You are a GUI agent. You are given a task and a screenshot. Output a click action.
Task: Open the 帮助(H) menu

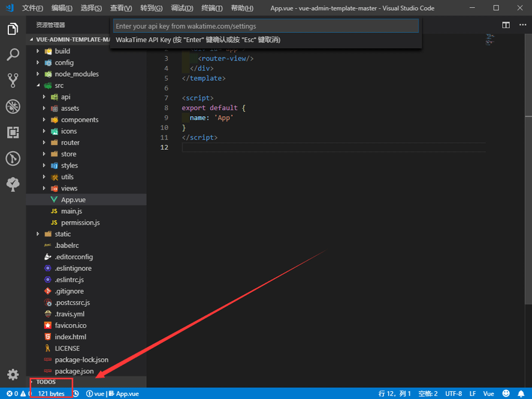click(x=242, y=8)
